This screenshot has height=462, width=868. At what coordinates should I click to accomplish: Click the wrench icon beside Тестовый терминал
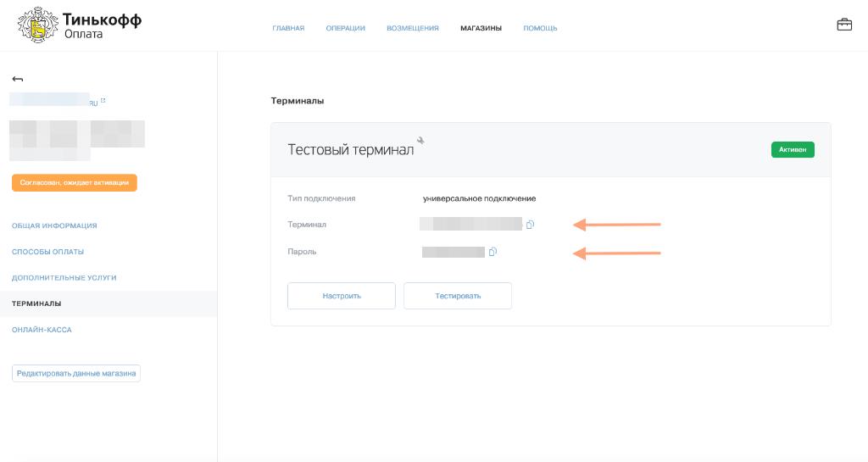(420, 141)
